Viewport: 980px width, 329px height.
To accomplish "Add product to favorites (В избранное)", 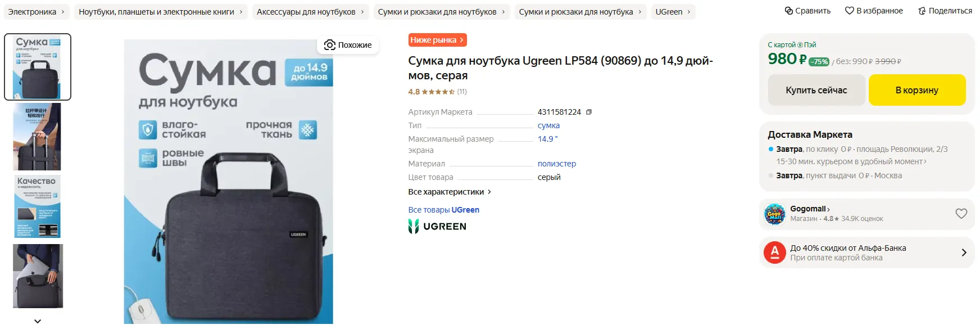I will coord(849,11).
